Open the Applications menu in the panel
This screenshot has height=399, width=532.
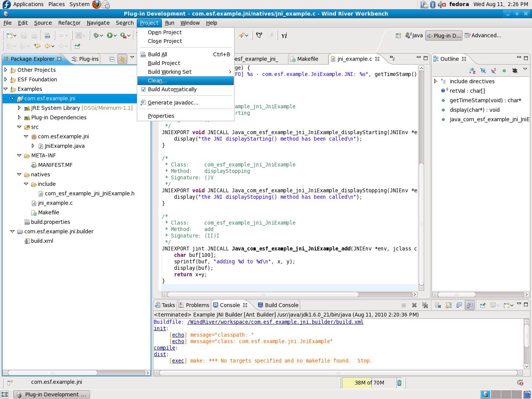28,4
